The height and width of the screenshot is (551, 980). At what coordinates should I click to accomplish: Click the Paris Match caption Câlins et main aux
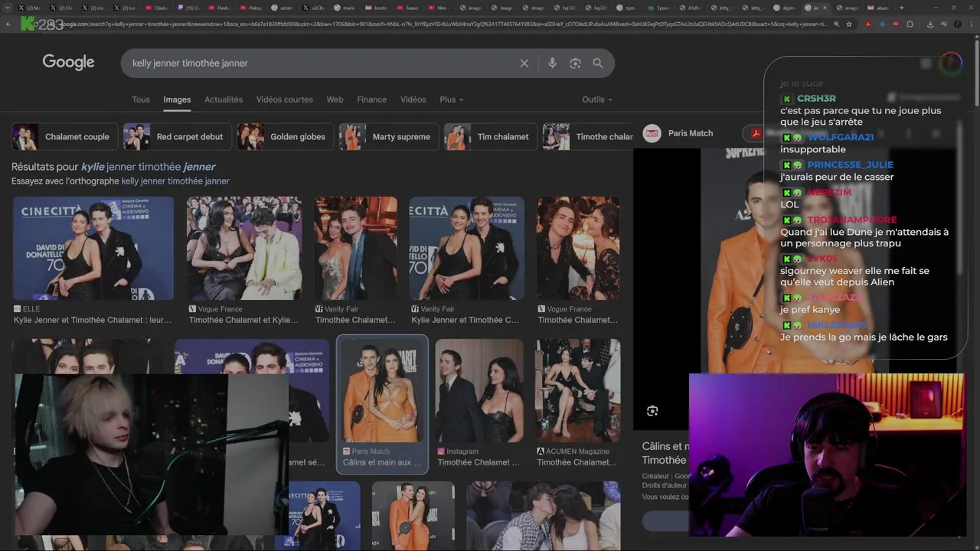[x=382, y=462]
